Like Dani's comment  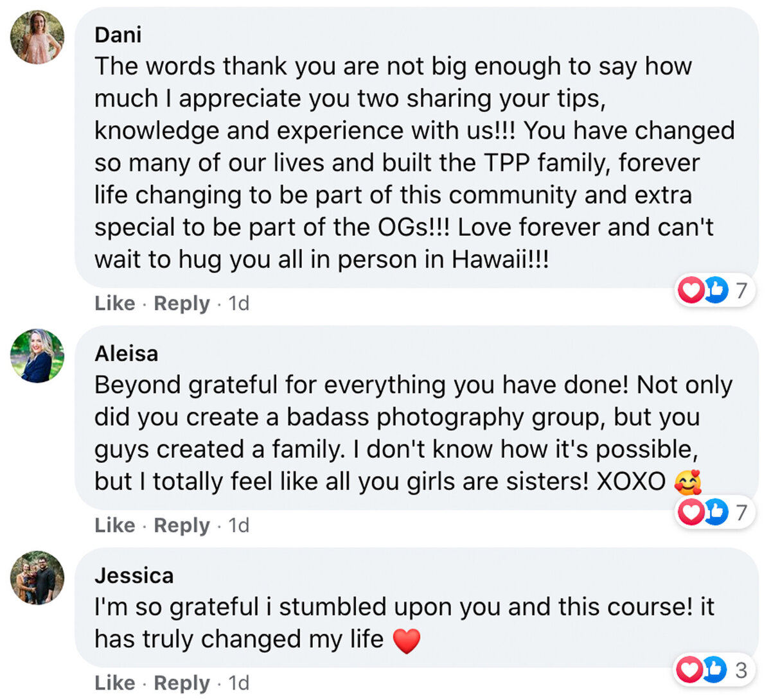point(115,303)
